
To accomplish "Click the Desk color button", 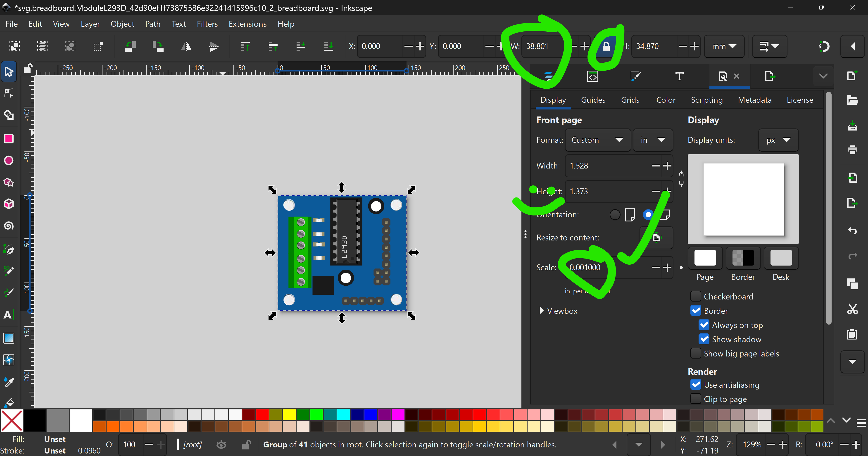I will point(781,258).
